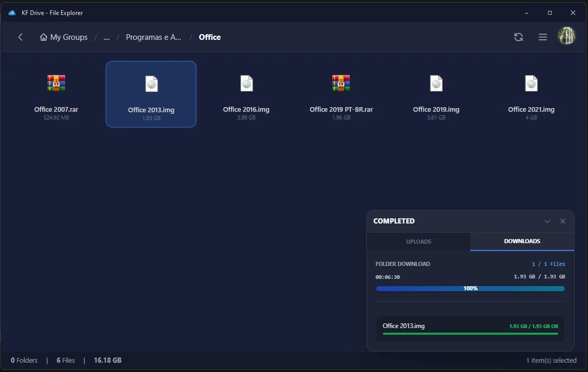Click the Office breadcrumb current folder

(x=210, y=37)
